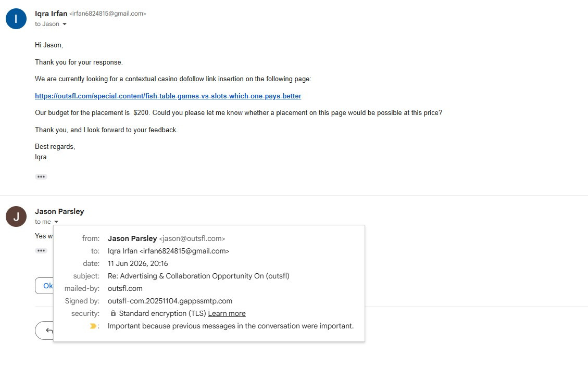Click the 'Re: Advertising & Collaboration' subject text
Viewport: 588px width, 369px height.
pyautogui.click(x=198, y=276)
